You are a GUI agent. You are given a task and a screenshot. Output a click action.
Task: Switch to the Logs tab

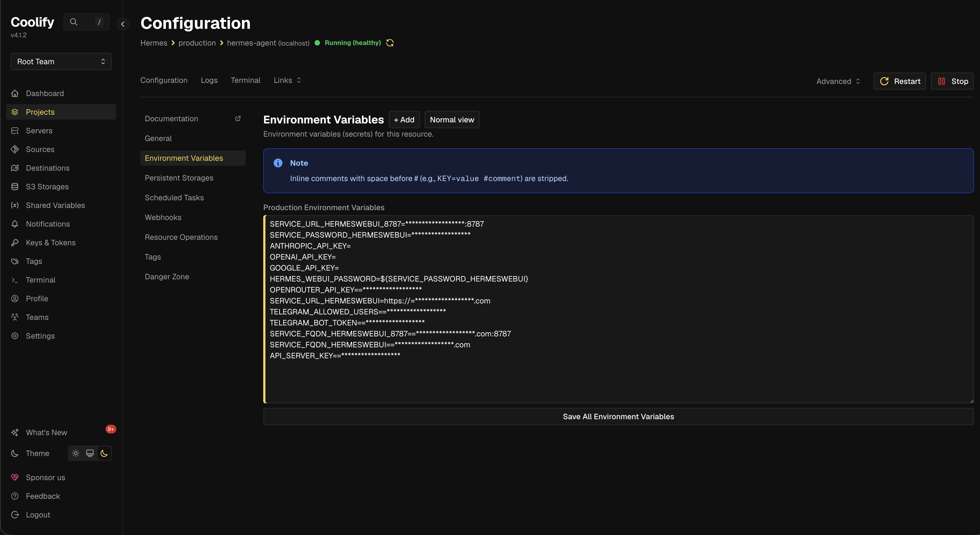209,80
